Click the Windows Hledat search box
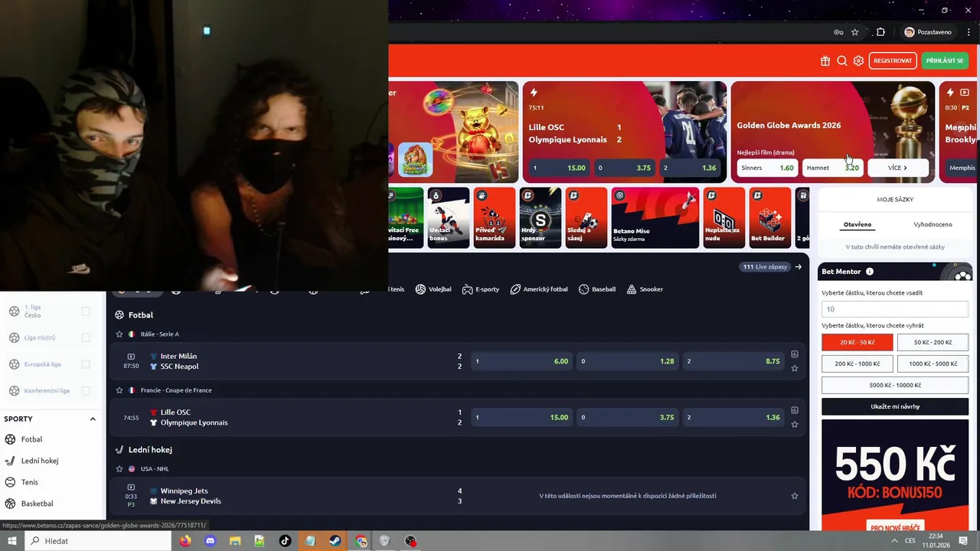The width and height of the screenshot is (980, 551). point(99,541)
